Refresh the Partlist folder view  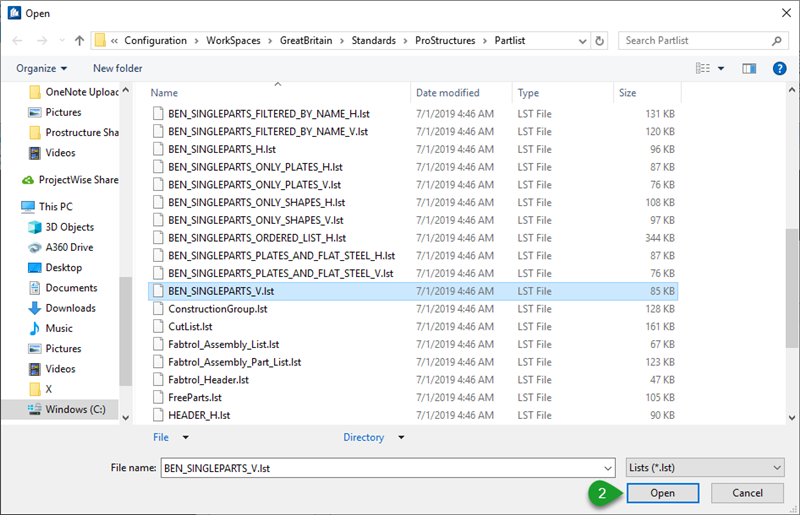point(600,41)
